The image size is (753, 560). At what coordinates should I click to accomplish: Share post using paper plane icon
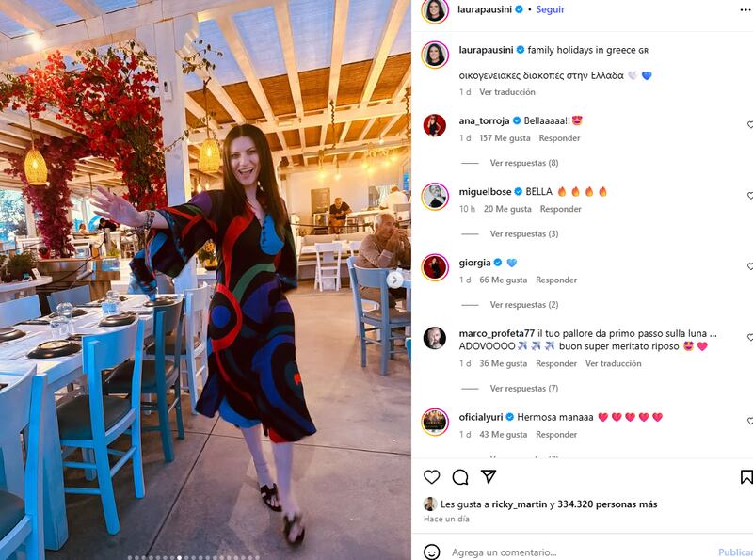pyautogui.click(x=488, y=476)
